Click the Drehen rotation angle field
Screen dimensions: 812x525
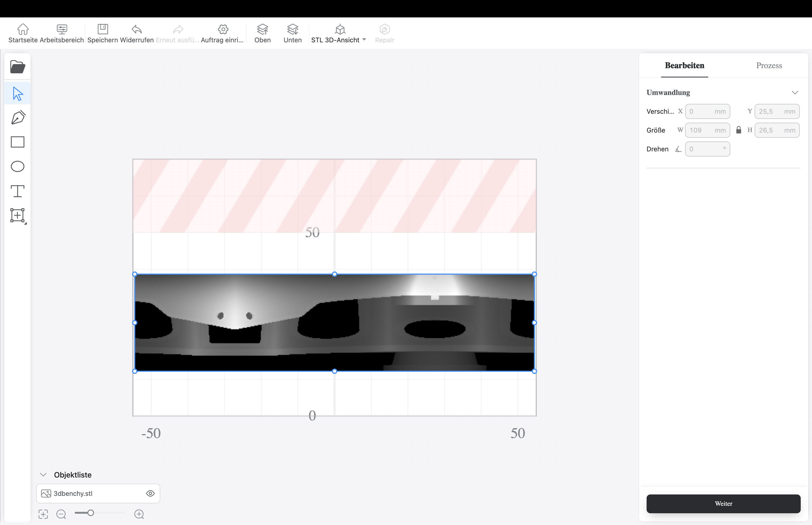click(707, 149)
